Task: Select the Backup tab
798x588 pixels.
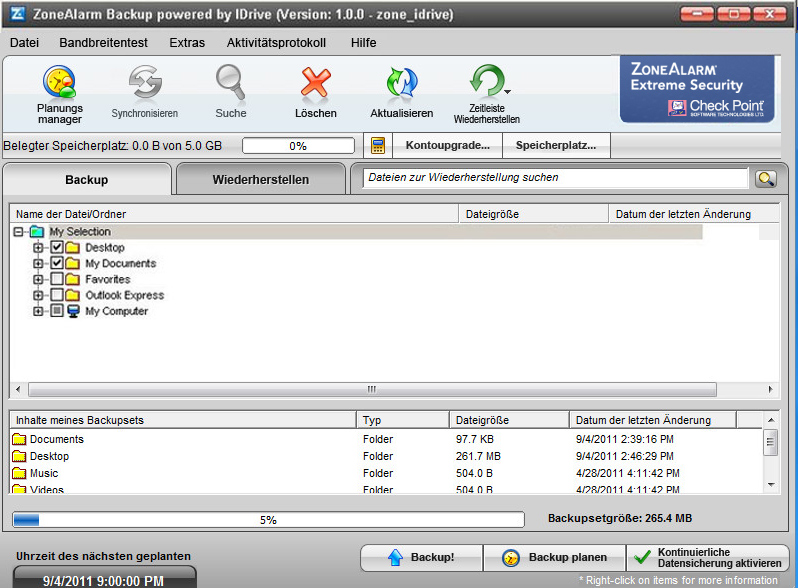Action: [x=87, y=180]
